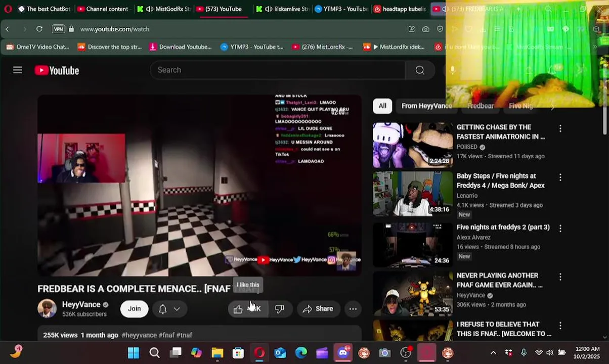Click the Opera menu logo

tap(8, 9)
